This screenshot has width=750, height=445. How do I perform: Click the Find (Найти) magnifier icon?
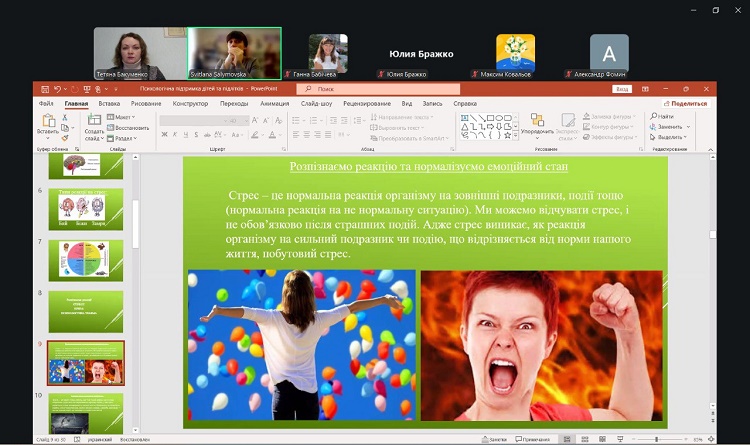coord(653,116)
